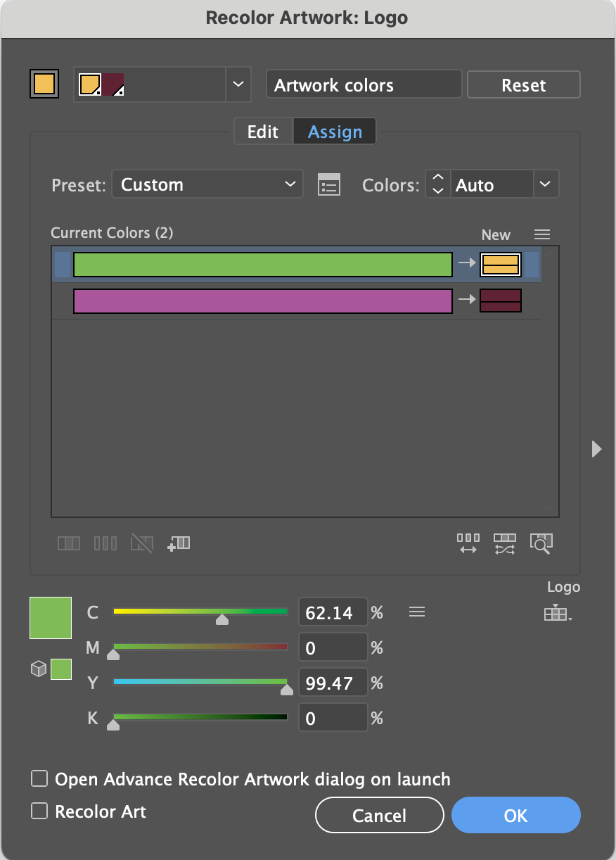The height and width of the screenshot is (860, 616).
Task: Save color group to the Logo swatch library
Action: pos(556,613)
